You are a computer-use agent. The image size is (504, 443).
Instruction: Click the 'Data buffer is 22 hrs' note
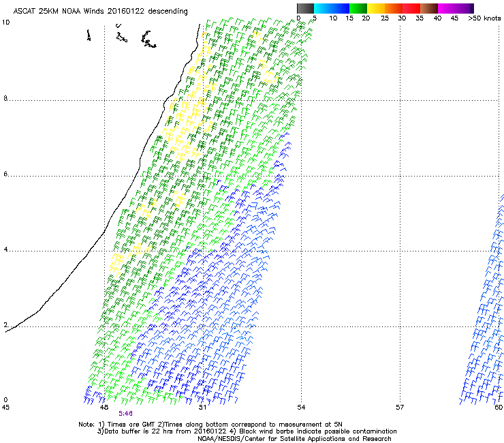tap(247, 431)
